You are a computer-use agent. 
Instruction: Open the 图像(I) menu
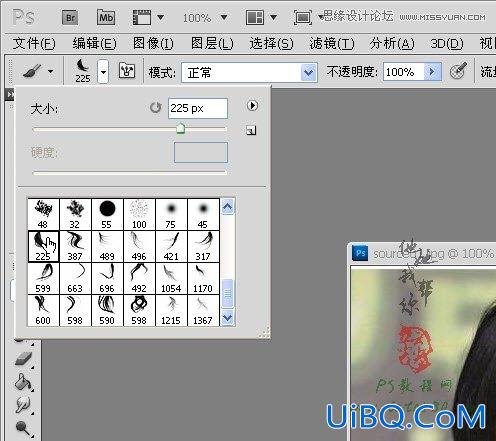coord(153,44)
